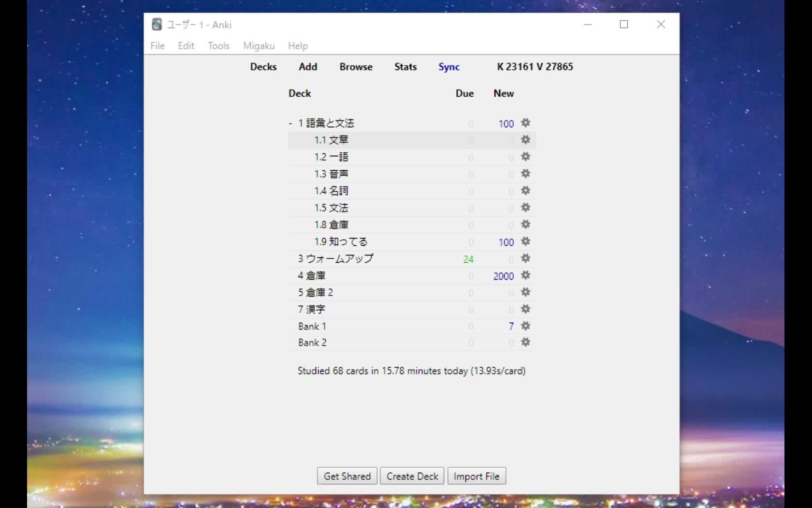Open the Stats screen
812x508 pixels.
click(x=406, y=67)
